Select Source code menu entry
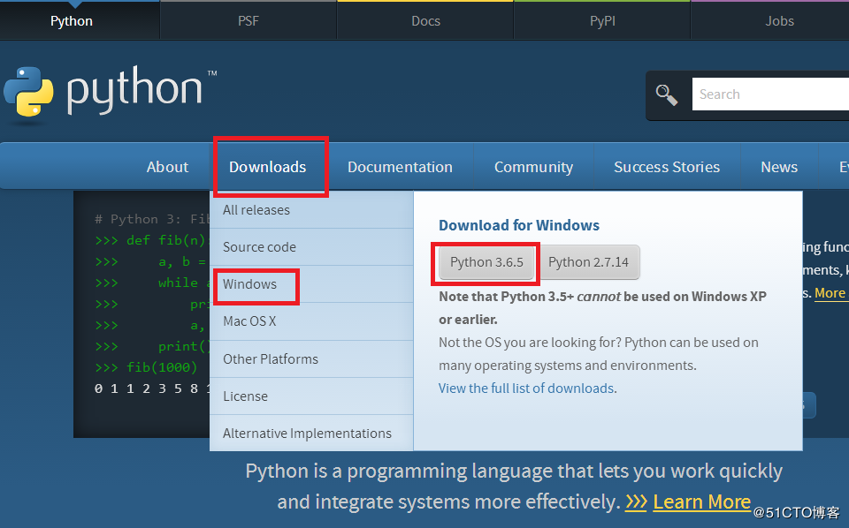The width and height of the screenshot is (849, 528). tap(311, 247)
